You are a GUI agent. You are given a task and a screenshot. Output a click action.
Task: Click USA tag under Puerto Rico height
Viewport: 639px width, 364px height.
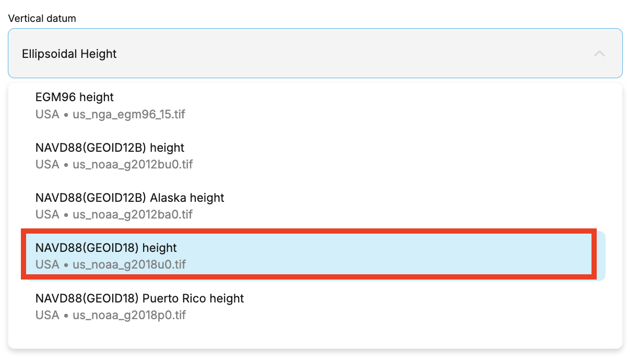[x=47, y=315]
